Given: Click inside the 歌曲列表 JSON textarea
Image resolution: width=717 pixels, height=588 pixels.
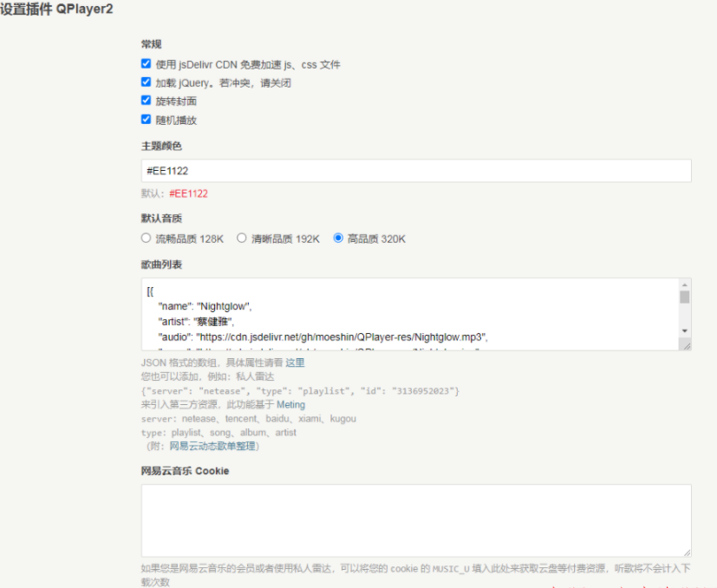Looking at the screenshot, I should [407, 313].
